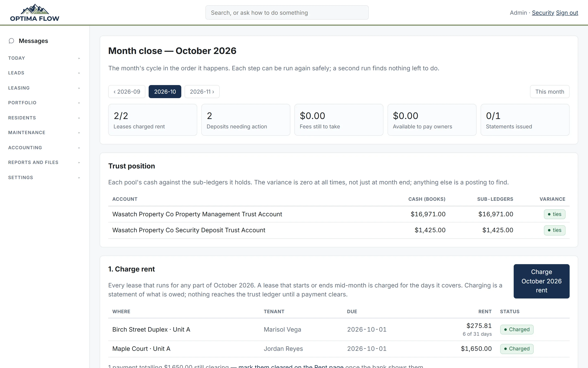Jump to This month
Screen dimensions: 588x368
point(550,92)
